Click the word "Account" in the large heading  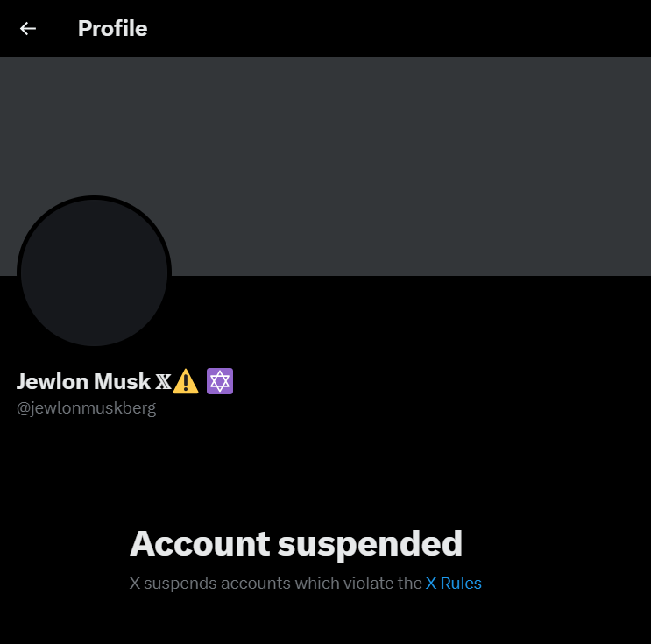[x=199, y=544]
